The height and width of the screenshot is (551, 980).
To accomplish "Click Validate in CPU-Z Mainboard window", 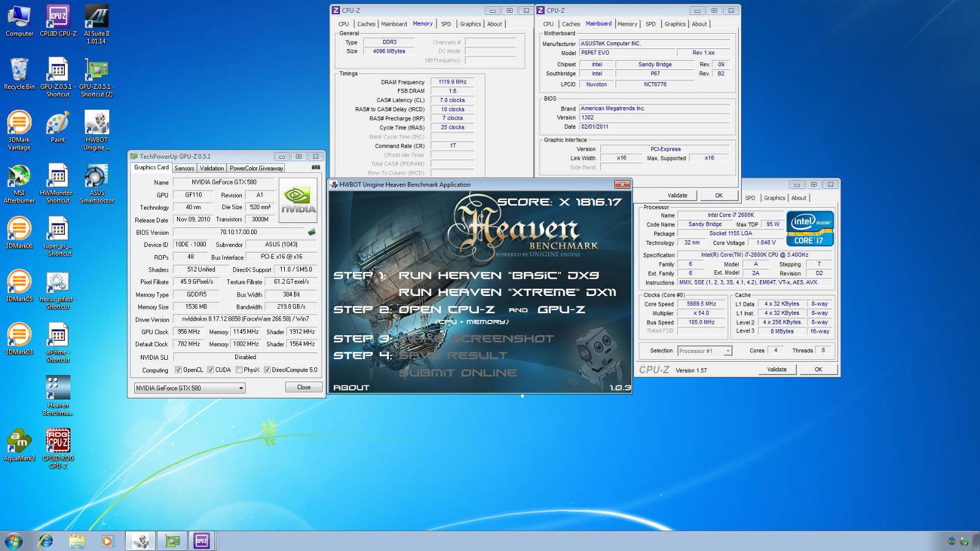I will pos(677,195).
